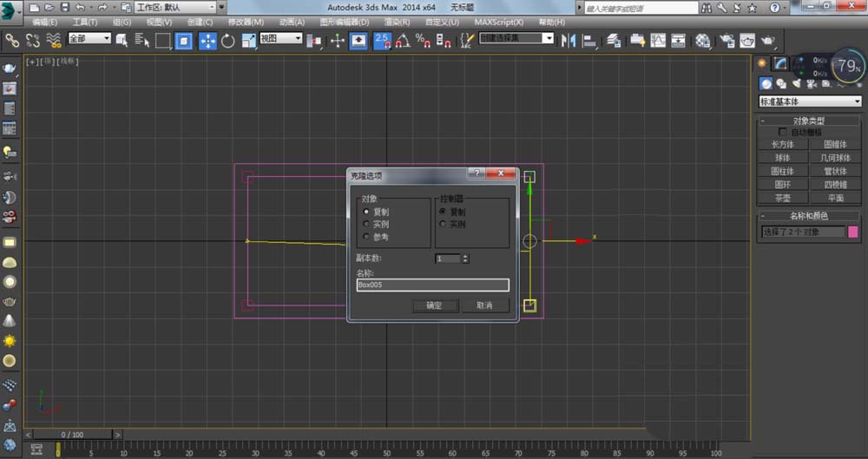Screen dimensions: 868x459
Task: Click the Geometry category sphere icon
Action: click(x=766, y=84)
